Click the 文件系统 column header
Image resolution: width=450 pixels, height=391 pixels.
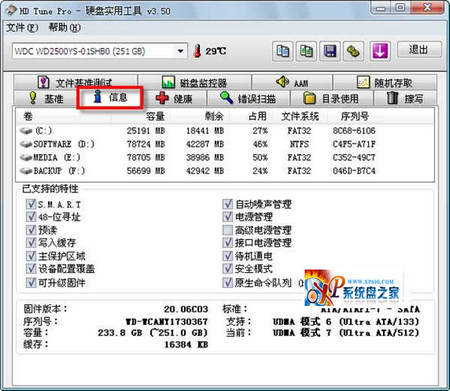click(300, 116)
